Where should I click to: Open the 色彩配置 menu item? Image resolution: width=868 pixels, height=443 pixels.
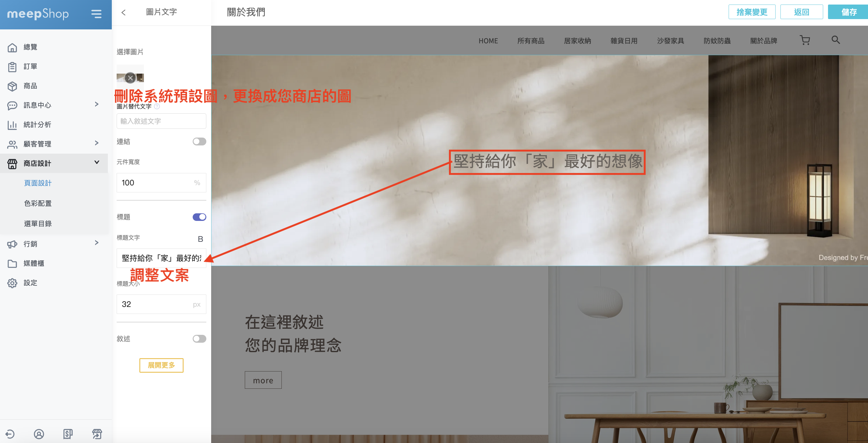[38, 203]
